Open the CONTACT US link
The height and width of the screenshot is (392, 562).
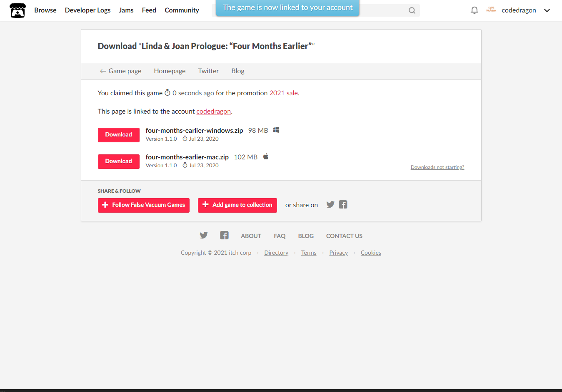click(x=344, y=236)
